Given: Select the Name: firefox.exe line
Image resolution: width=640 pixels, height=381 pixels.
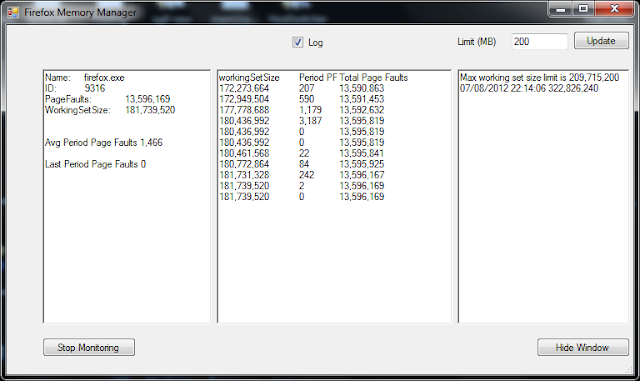Looking at the screenshot, I should pos(84,78).
